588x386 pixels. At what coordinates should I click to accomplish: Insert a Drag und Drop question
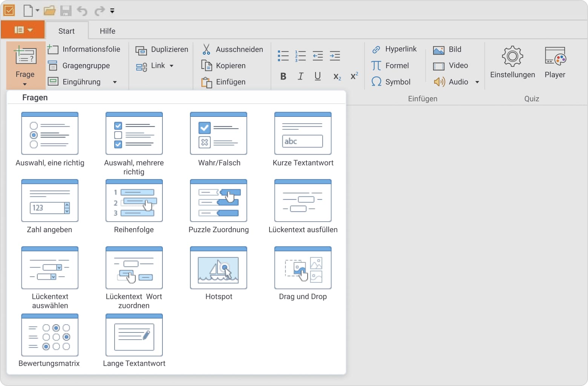[x=302, y=268]
